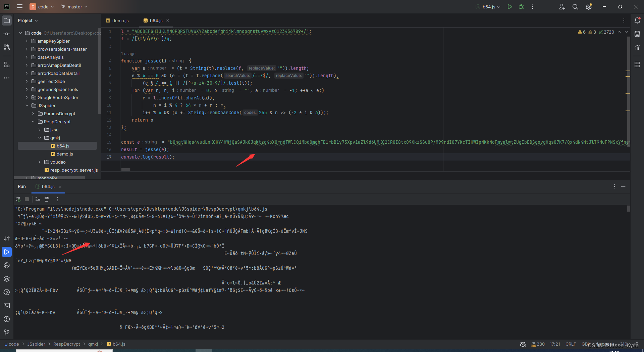Start debugging b64.js with bug icon
This screenshot has height=352, width=644.
coord(521,7)
